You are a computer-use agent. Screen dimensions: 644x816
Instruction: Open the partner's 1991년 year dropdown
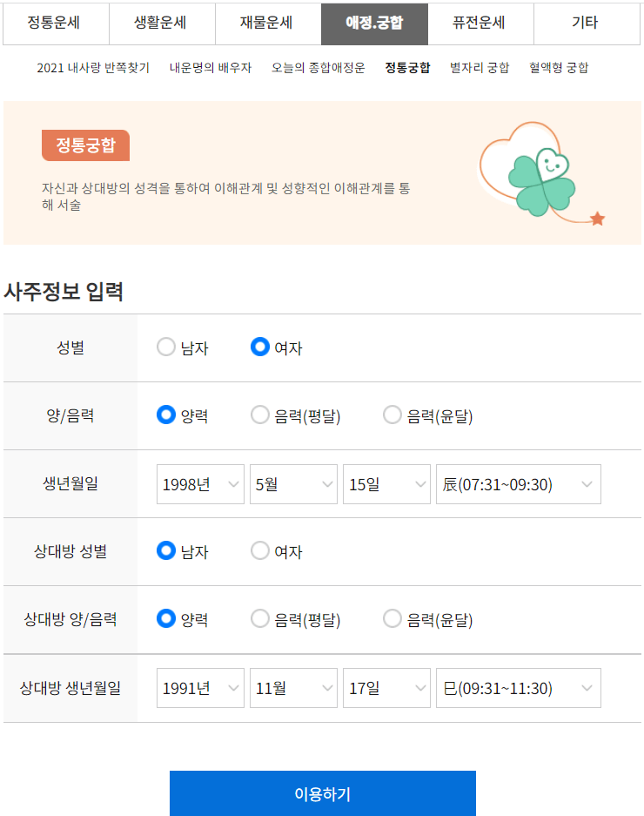pyautogui.click(x=200, y=688)
